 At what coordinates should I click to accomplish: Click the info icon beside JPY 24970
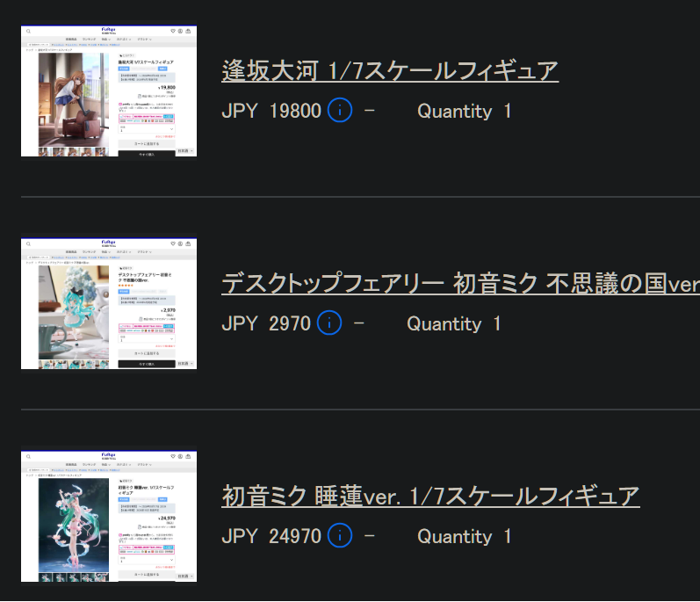(x=340, y=535)
